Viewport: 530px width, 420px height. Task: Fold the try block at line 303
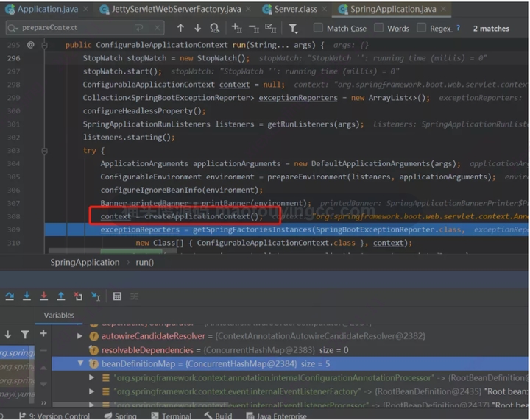(44, 151)
